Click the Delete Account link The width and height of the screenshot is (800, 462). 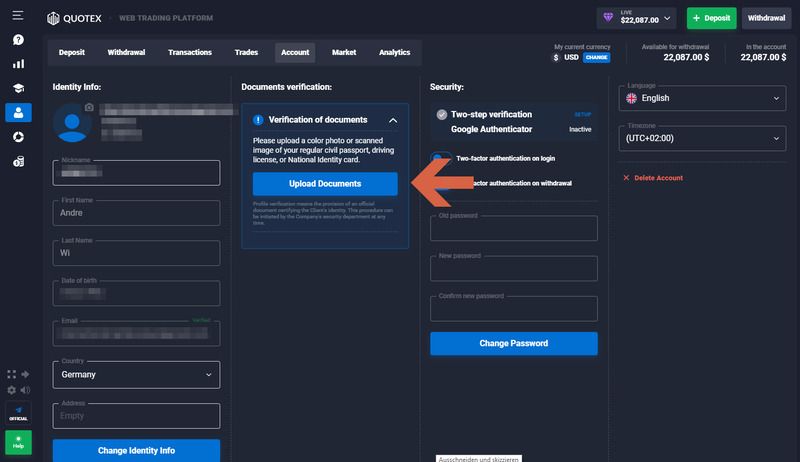[x=658, y=178]
